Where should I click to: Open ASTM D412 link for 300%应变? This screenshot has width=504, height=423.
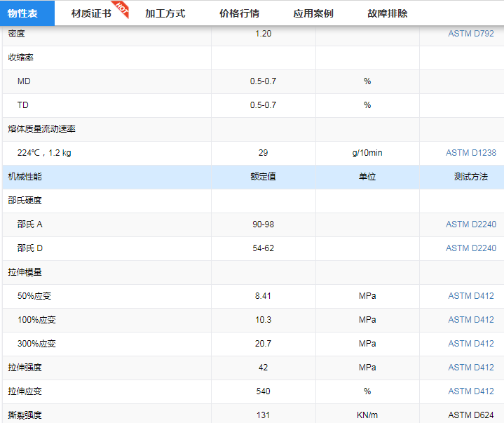coord(470,344)
